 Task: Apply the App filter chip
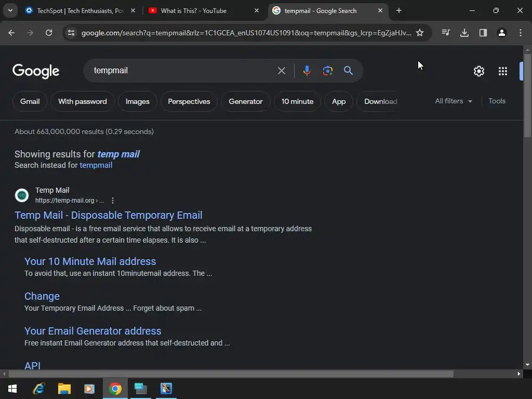339,101
